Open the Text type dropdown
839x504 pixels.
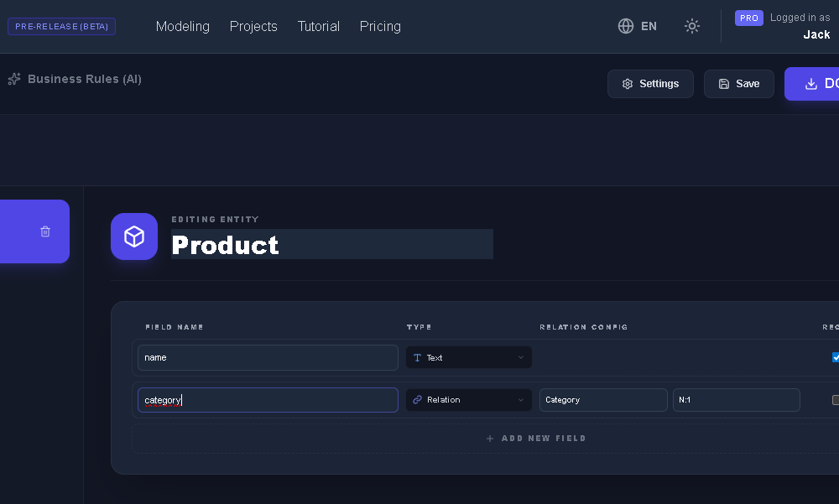click(x=469, y=357)
